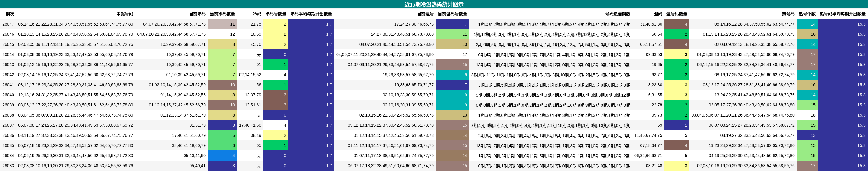This screenshot has height=171, width=868.
Task: Click the 目前温码号数量 column header
Action: pyautogui.click(x=452, y=14)
